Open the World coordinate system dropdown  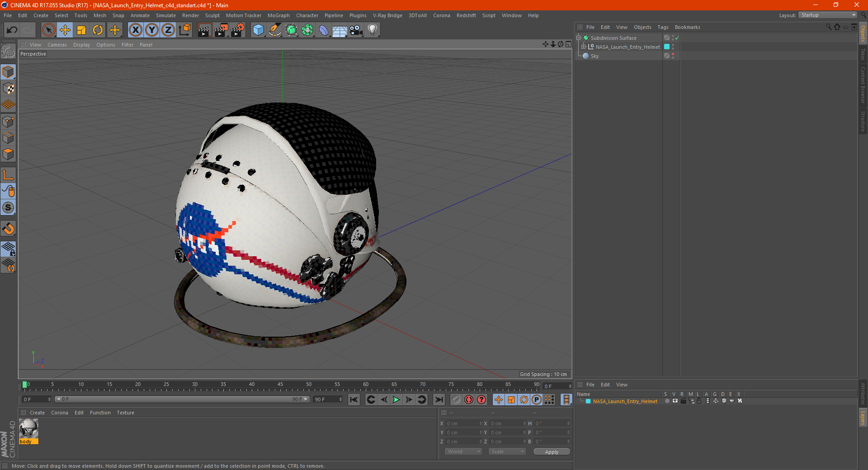pyautogui.click(x=463, y=451)
